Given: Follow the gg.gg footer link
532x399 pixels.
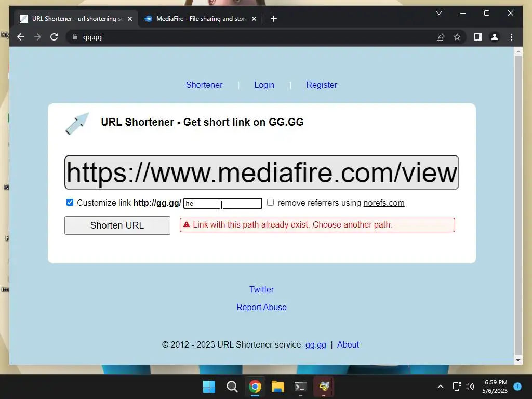Looking at the screenshot, I should (x=315, y=345).
